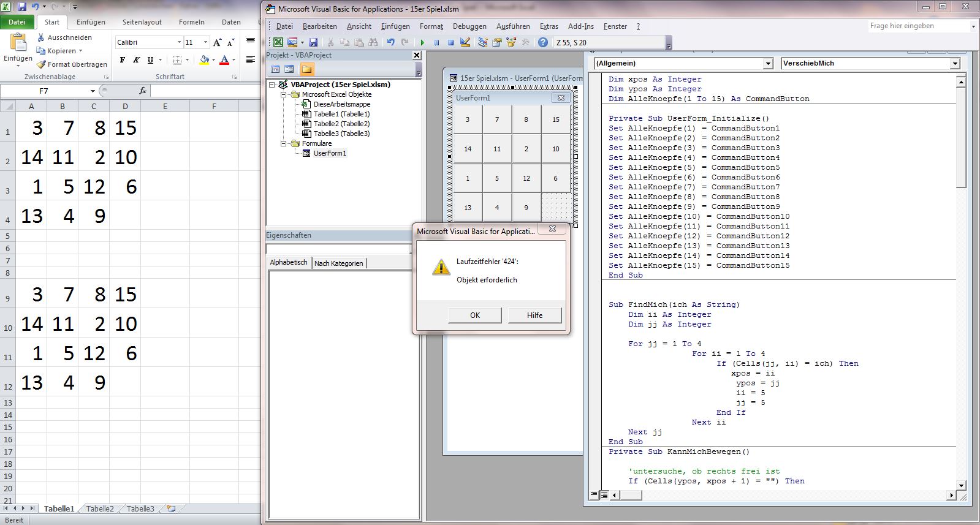Click the fill color bucket in Excel
Image resolution: width=980 pixels, height=525 pixels.
pos(204,60)
